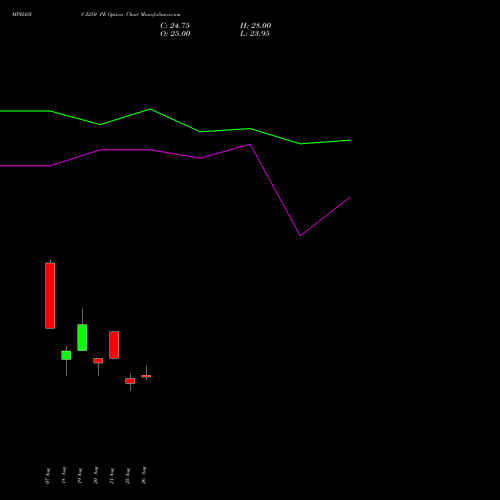Click the open value 'O: 25.00'
The width and height of the screenshot is (500, 500).
coord(175,34)
